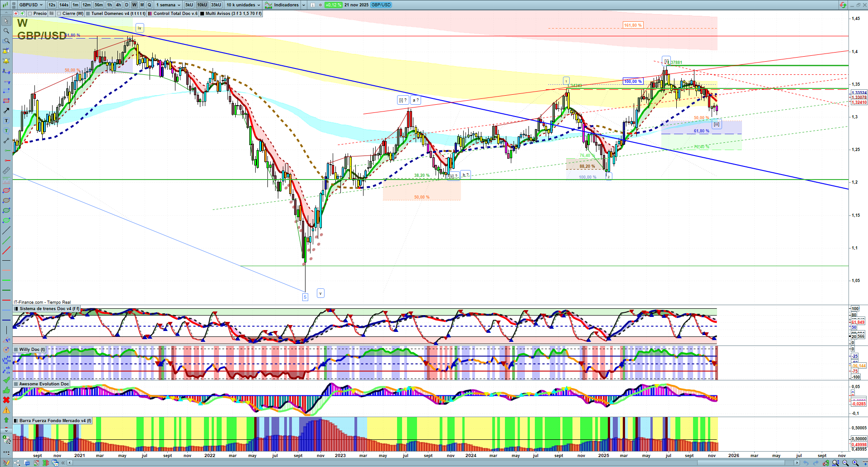Select the ruler measurement tool
Image resolution: width=868 pixels, height=467 pixels.
[6, 170]
